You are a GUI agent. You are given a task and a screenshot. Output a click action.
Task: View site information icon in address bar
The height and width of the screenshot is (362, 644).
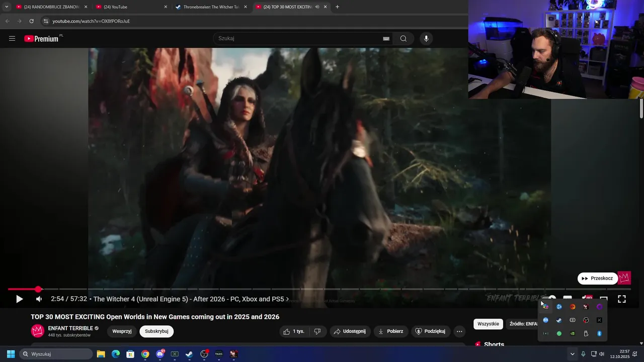point(46,21)
